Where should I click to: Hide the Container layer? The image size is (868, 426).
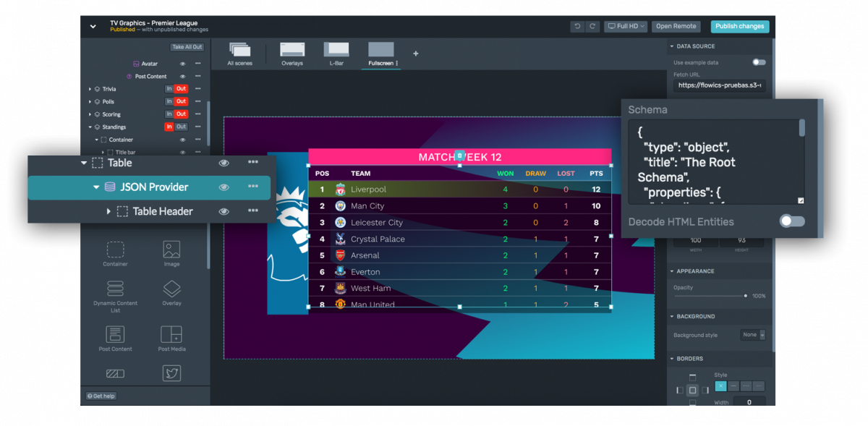(x=183, y=140)
